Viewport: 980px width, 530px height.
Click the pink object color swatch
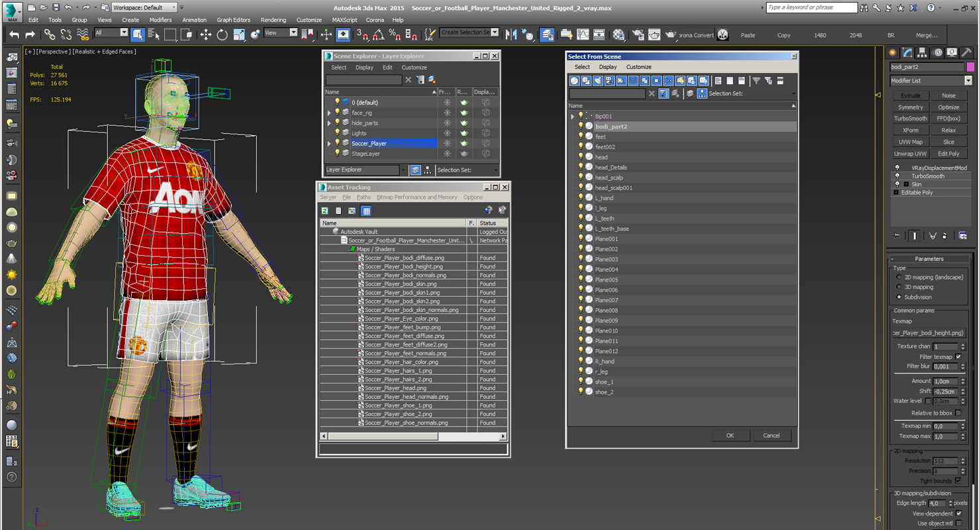click(x=971, y=67)
